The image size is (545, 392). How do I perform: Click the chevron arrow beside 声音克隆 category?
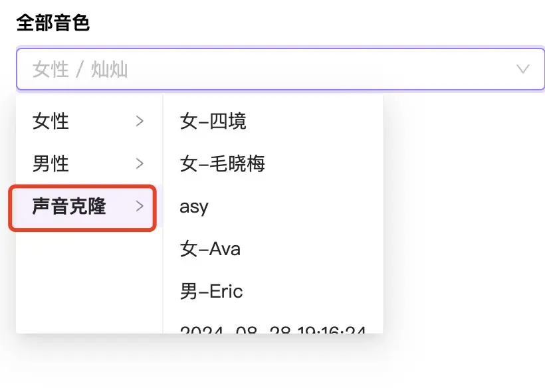click(x=140, y=206)
